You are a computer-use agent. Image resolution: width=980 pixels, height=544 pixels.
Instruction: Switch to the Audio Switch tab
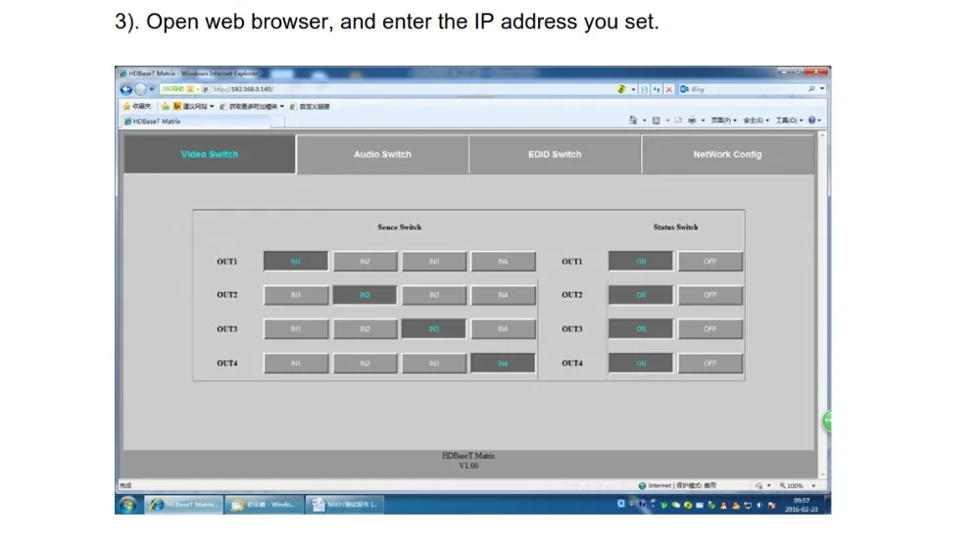point(382,155)
